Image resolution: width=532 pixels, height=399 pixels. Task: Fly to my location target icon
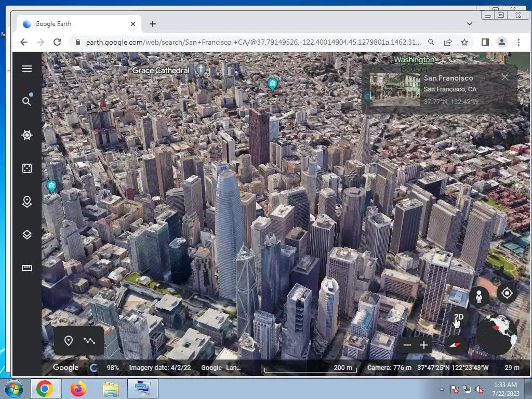(x=507, y=293)
